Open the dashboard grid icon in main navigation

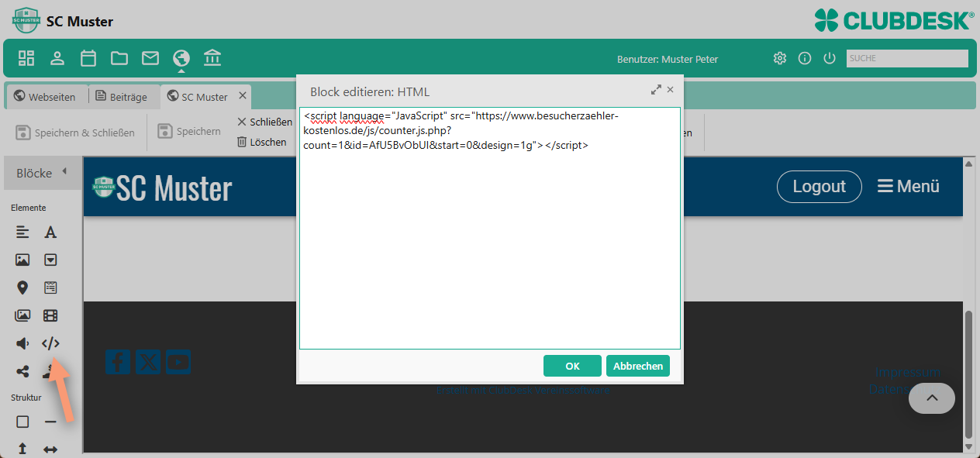point(26,58)
